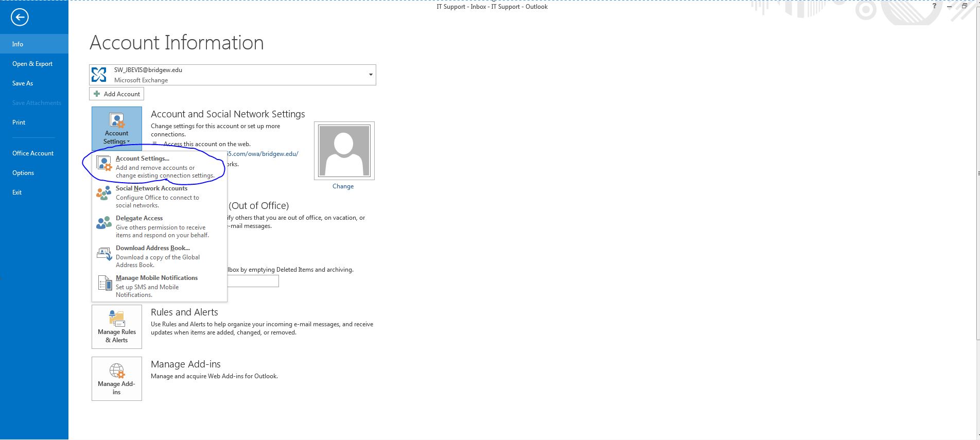
Task: Open the Open & Export tab
Action: coord(32,64)
